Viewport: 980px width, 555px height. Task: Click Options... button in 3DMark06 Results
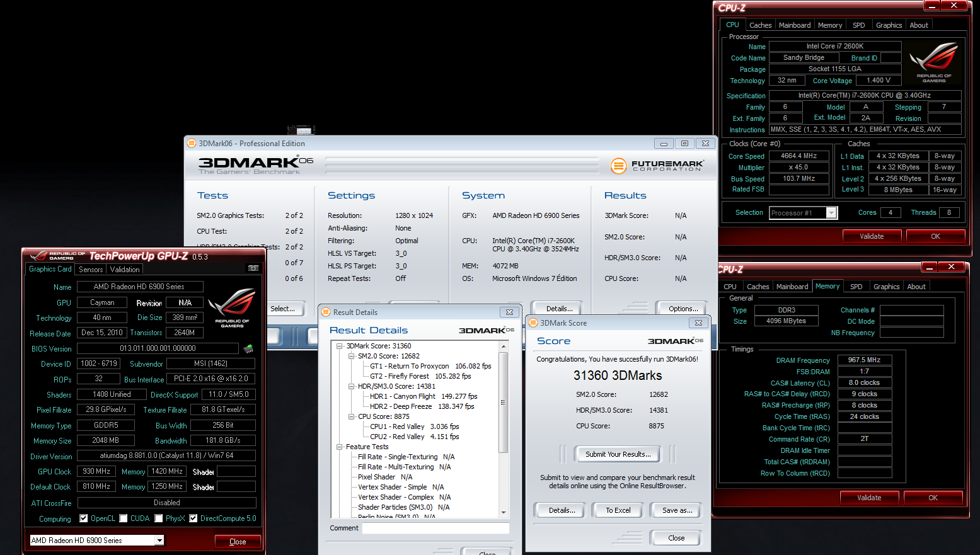(683, 309)
